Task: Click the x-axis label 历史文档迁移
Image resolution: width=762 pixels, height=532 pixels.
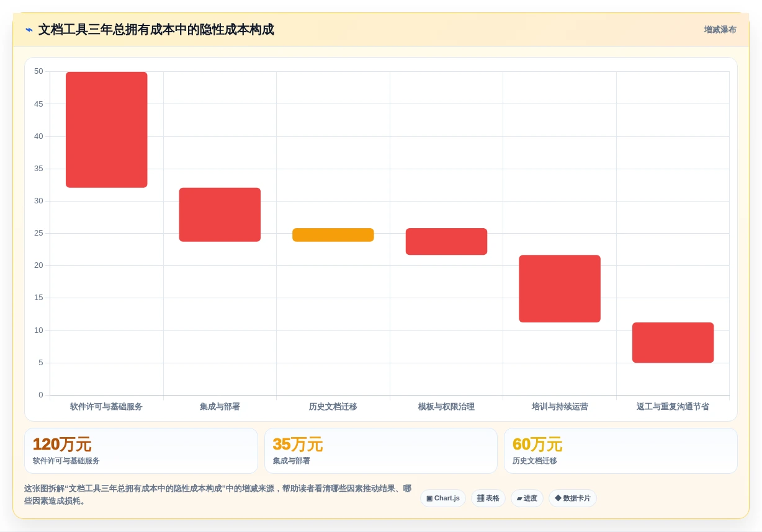Action: 333,407
